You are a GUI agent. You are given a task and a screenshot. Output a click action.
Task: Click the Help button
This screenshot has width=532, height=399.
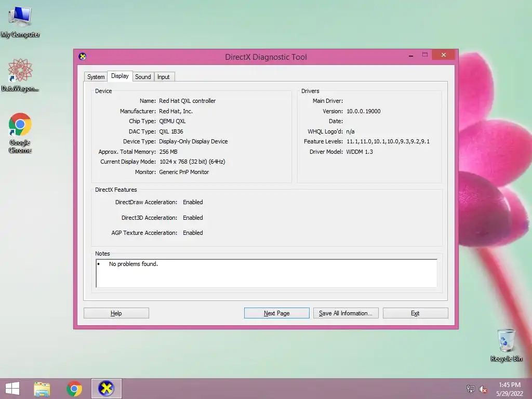[116, 313]
